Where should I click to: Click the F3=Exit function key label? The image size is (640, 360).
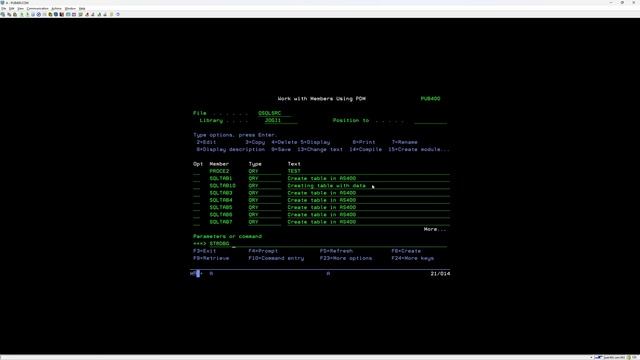(x=204, y=251)
